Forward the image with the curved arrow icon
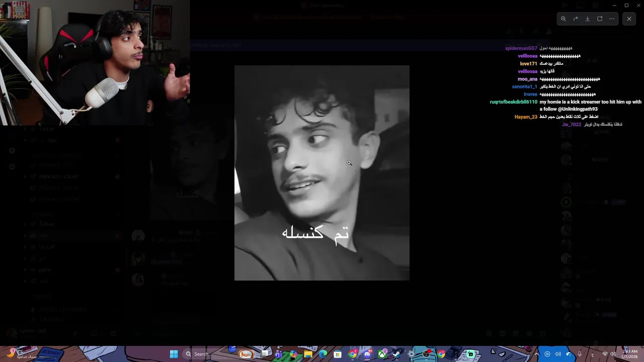Image resolution: width=644 pixels, height=362 pixels. [576, 19]
